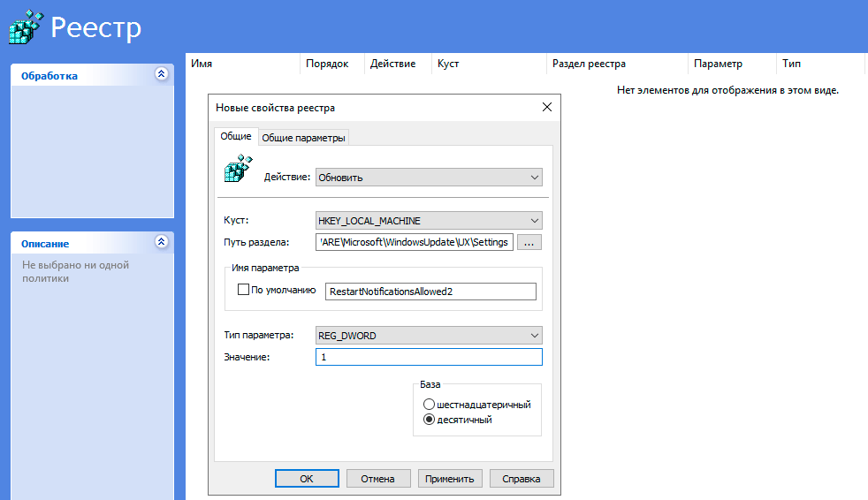Click the Действие column header
Image resolution: width=868 pixels, height=500 pixels.
pos(398,64)
